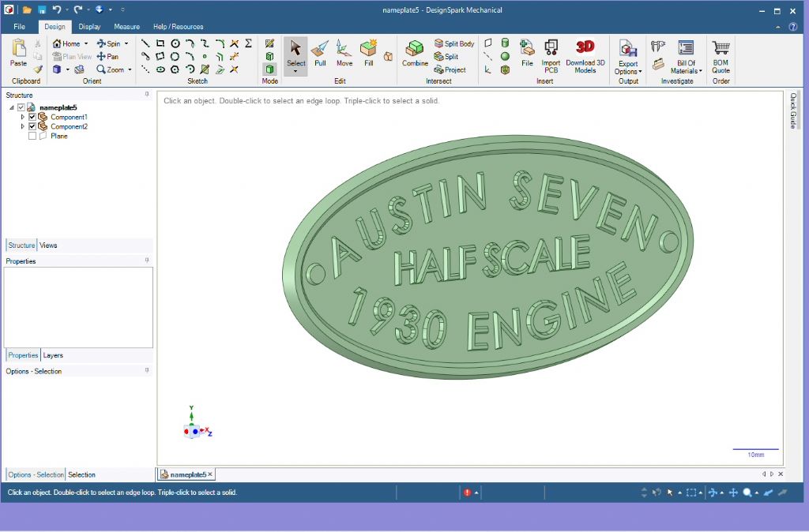The image size is (809, 532).
Task: Switch to Section mode
Action: (269, 56)
